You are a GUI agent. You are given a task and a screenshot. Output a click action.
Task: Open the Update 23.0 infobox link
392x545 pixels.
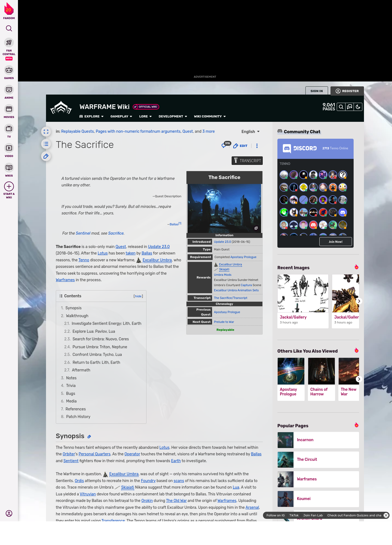[x=222, y=242]
